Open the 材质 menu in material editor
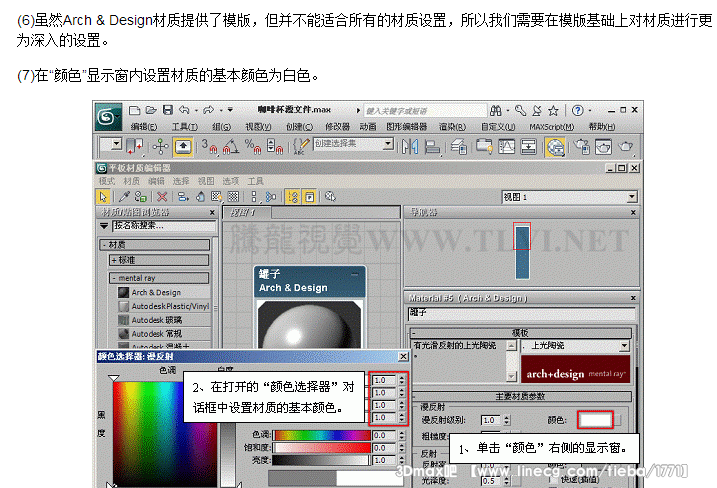The image size is (717, 488). [131, 181]
